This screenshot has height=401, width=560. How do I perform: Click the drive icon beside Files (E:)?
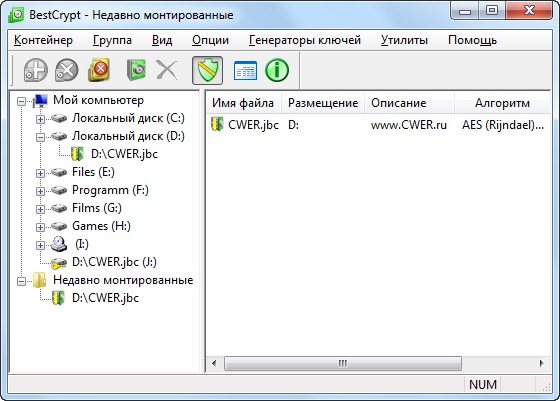(x=59, y=172)
